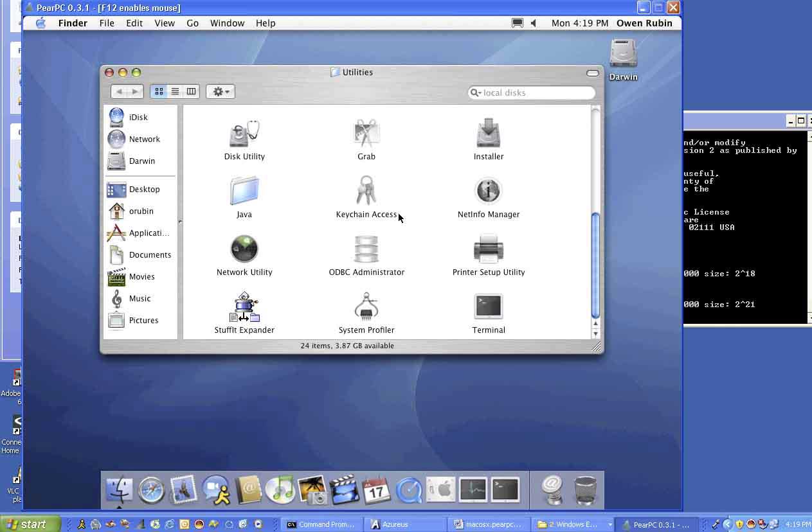
Task: Open the View menu
Action: click(x=165, y=23)
